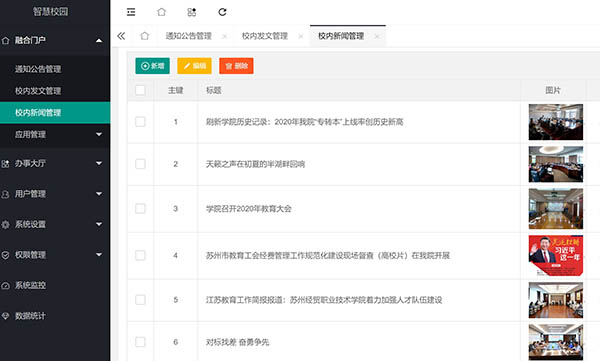Viewport: 600px width, 361px height.
Task: Close the 校内发文管理 tab
Action: pos(301,36)
